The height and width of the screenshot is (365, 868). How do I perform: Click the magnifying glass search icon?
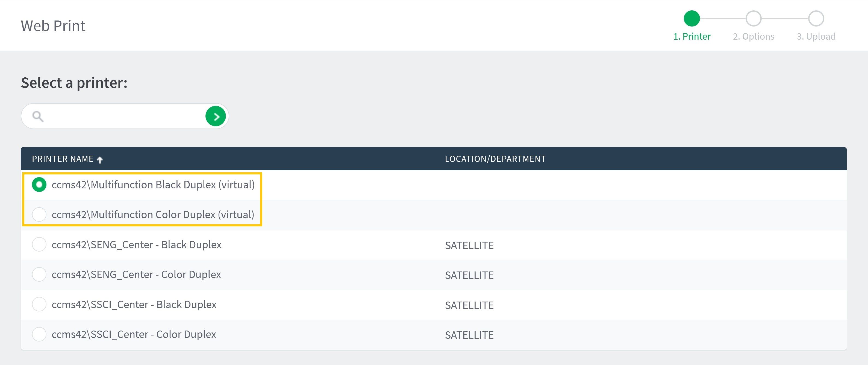pyautogui.click(x=38, y=116)
